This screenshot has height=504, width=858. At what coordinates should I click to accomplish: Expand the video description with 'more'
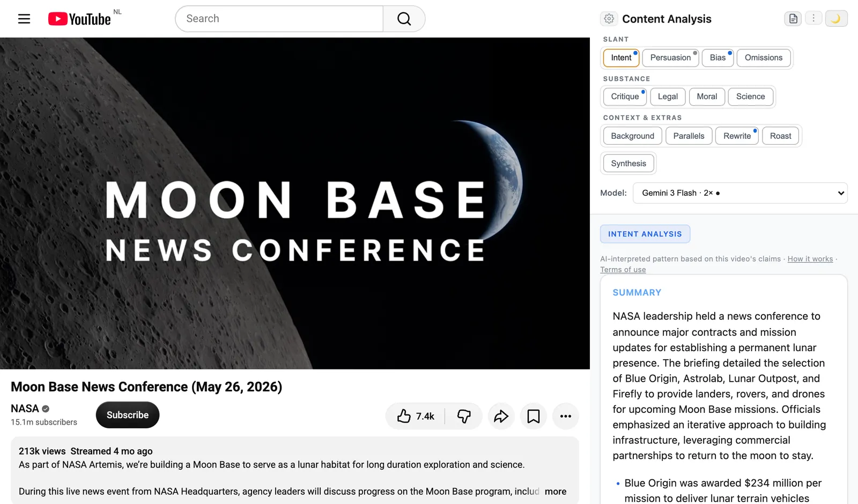click(556, 491)
